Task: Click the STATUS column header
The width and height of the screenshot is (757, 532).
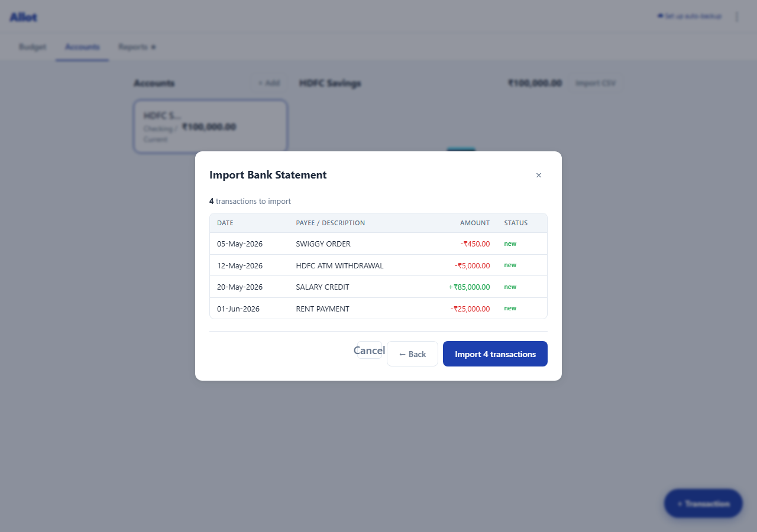Action: coord(516,223)
